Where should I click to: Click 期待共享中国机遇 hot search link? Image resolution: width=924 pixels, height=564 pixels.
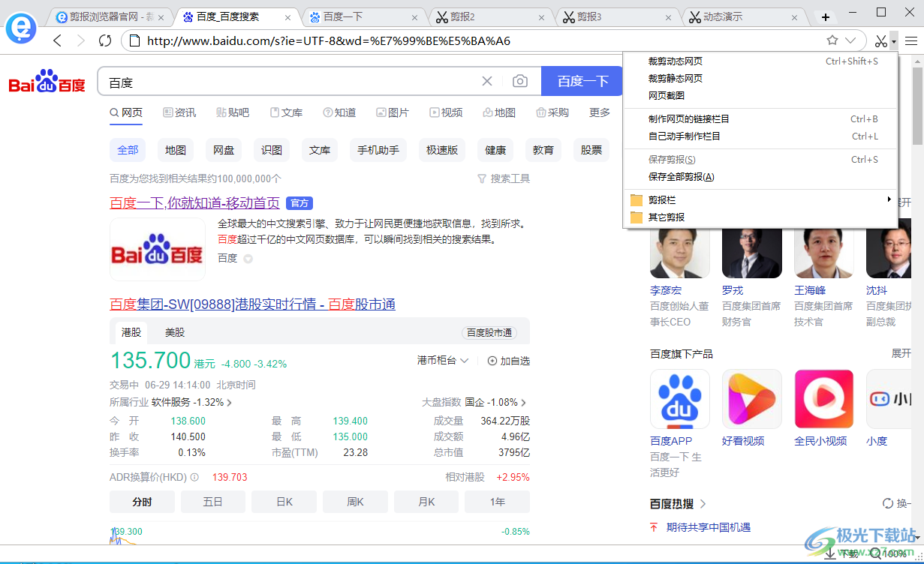tap(709, 526)
